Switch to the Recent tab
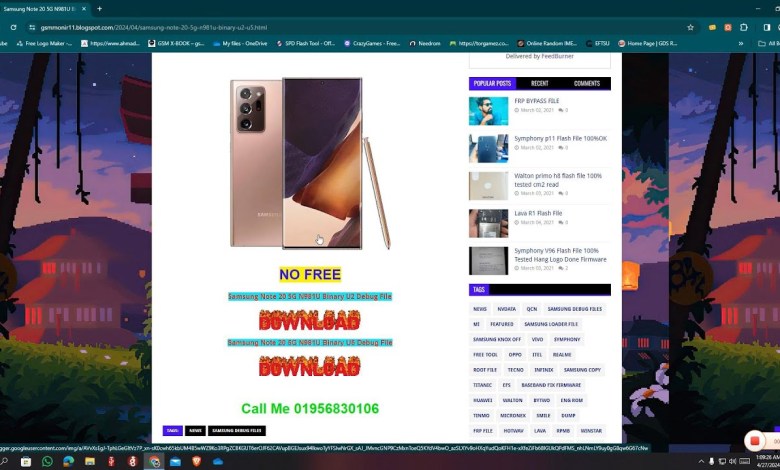780x470 pixels. tap(539, 84)
